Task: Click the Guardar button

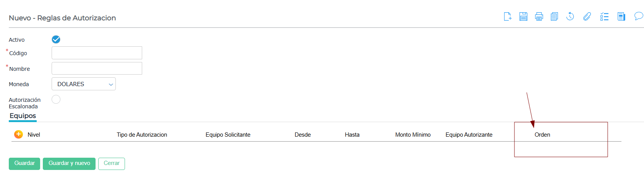Action: coord(24,163)
